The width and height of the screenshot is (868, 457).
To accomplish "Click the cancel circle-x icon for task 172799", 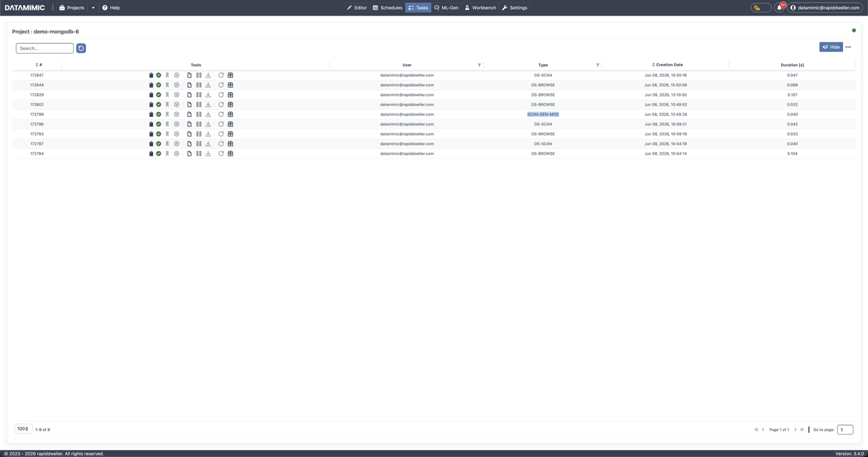I will (x=176, y=114).
